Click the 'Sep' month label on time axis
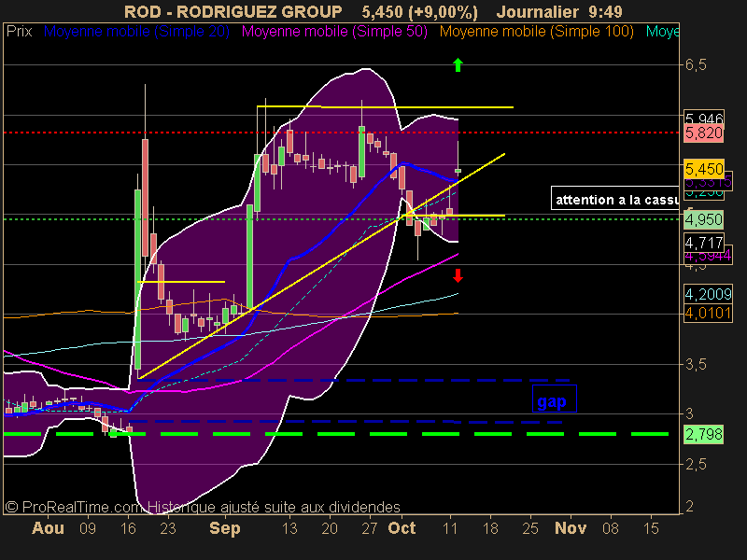747x560 pixels. pyautogui.click(x=225, y=528)
